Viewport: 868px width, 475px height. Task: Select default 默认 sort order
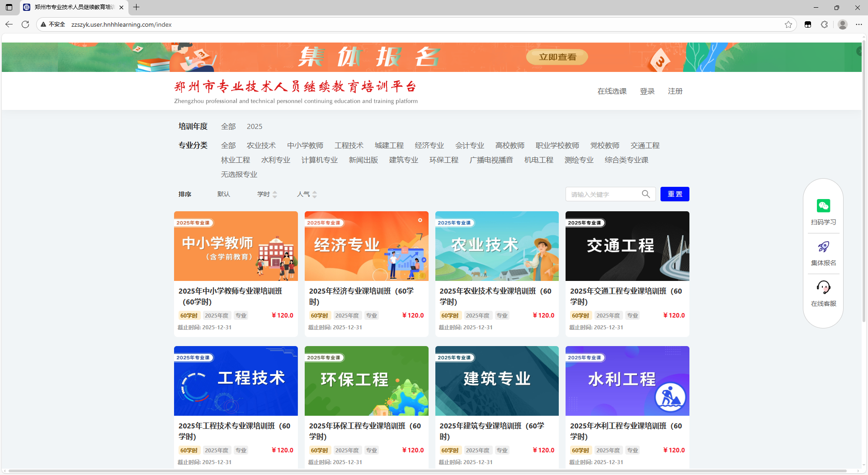click(223, 194)
